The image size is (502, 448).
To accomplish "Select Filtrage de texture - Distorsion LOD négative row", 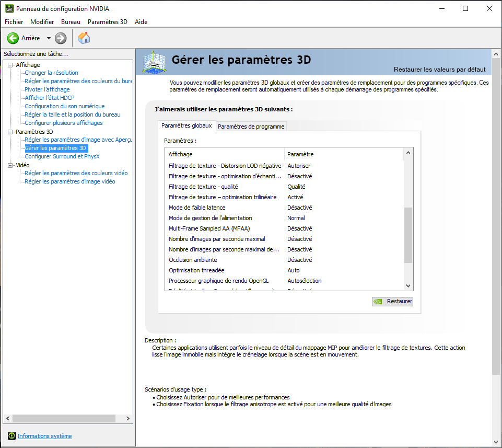I will coord(285,166).
